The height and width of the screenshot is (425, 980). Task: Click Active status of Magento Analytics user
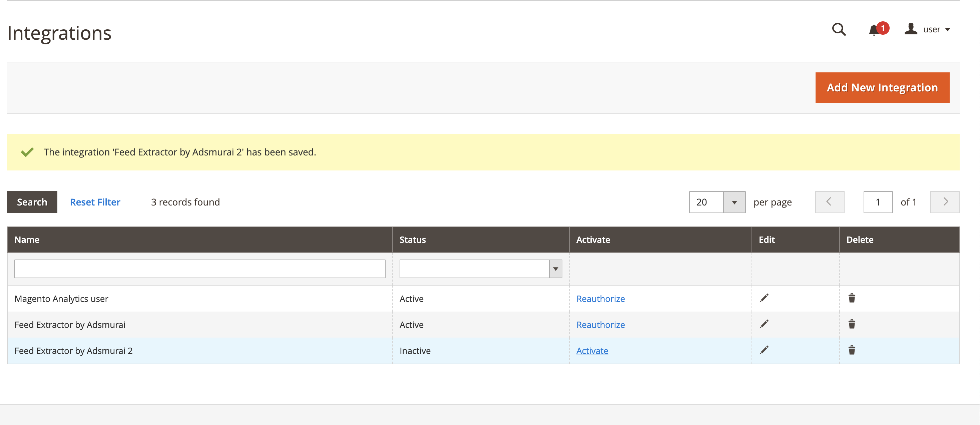[x=481, y=299]
